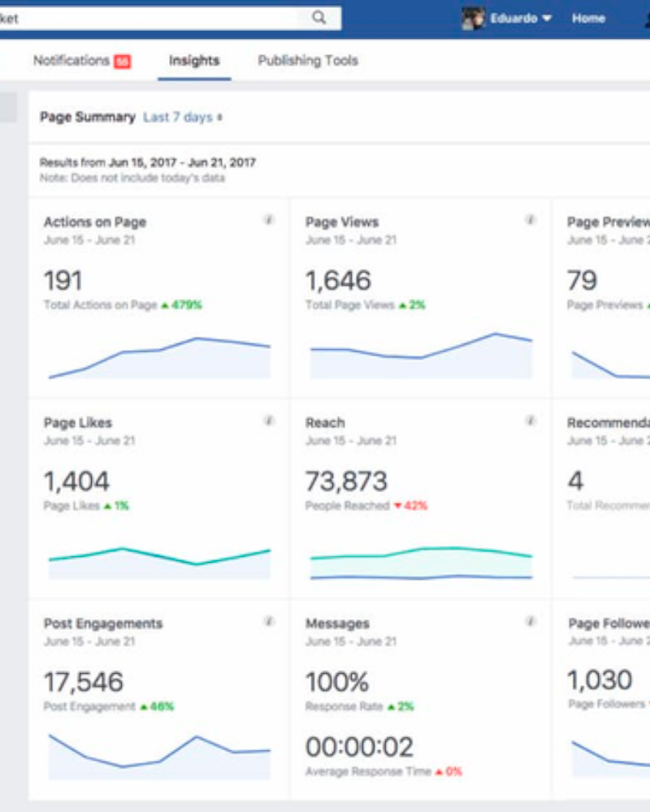The height and width of the screenshot is (812, 650).
Task: Open the Reach card title
Action: (325, 422)
